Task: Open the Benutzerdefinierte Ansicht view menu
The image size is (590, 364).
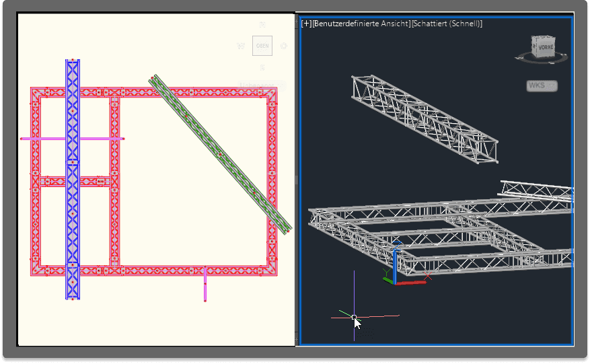Action: click(361, 24)
